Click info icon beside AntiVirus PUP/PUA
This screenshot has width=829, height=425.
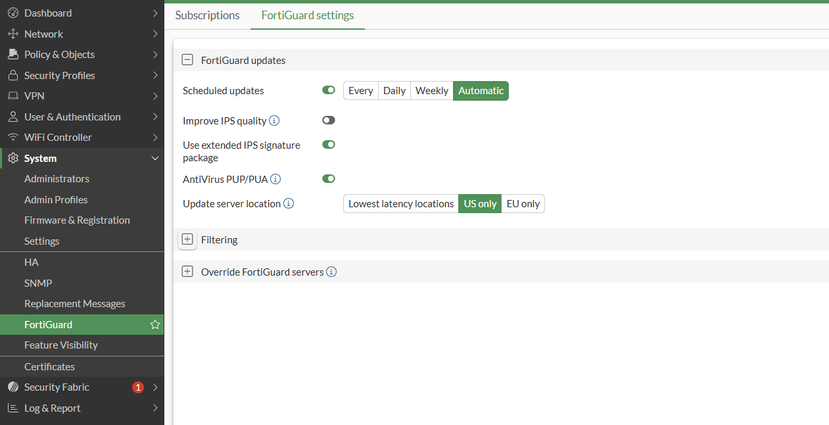275,179
